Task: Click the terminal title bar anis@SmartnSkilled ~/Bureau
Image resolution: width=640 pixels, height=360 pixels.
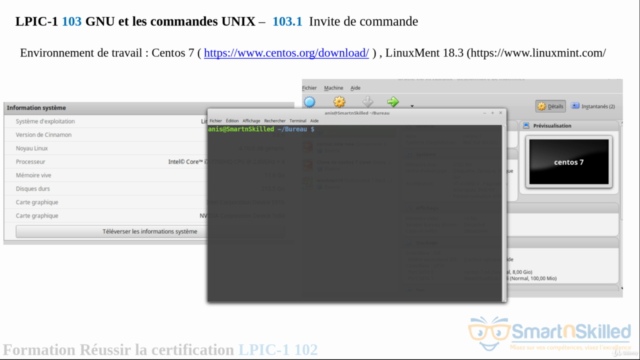Action: click(x=357, y=113)
